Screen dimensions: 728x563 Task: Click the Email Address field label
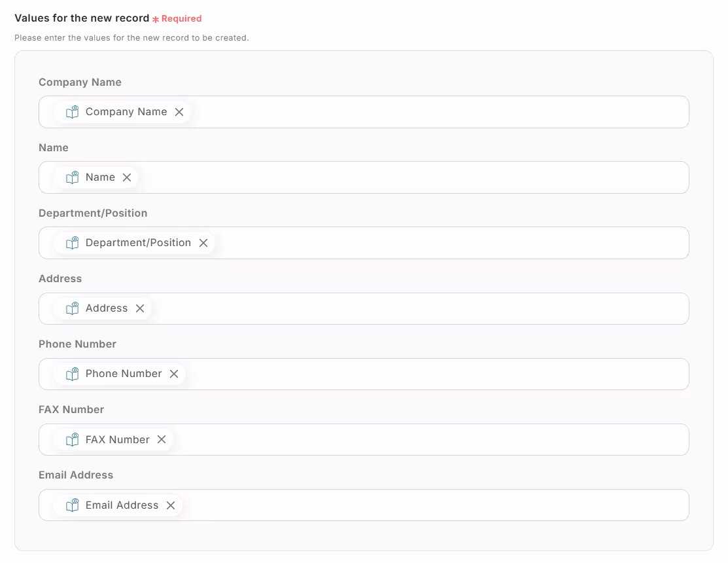point(76,475)
